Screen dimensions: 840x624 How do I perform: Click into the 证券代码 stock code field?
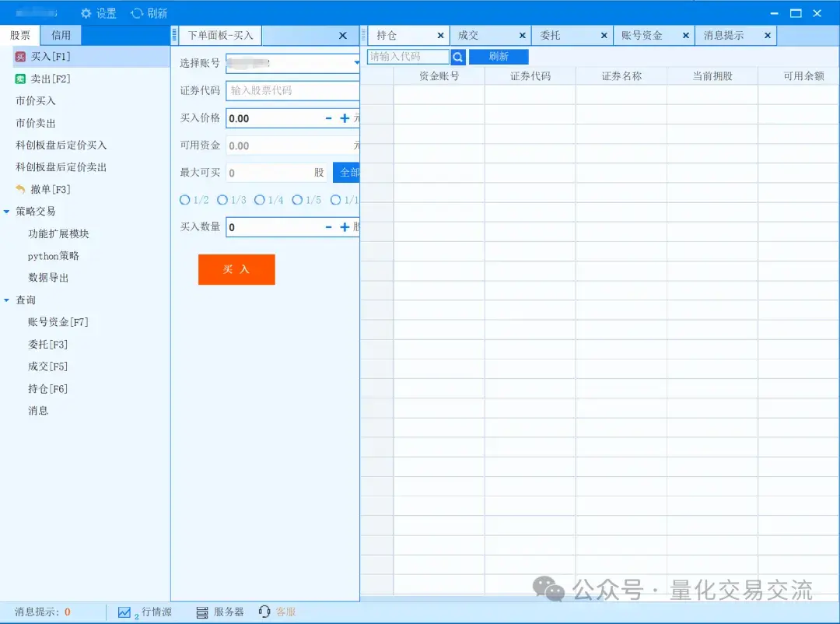pyautogui.click(x=292, y=90)
